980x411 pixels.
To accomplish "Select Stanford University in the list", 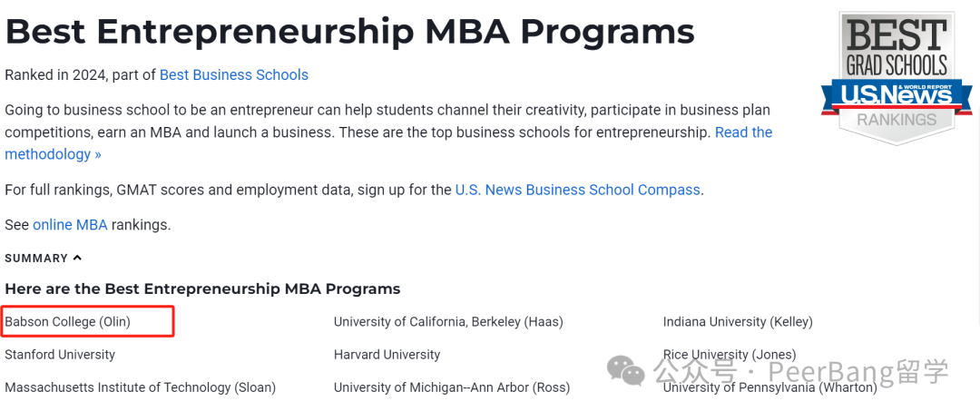I will [x=60, y=355].
